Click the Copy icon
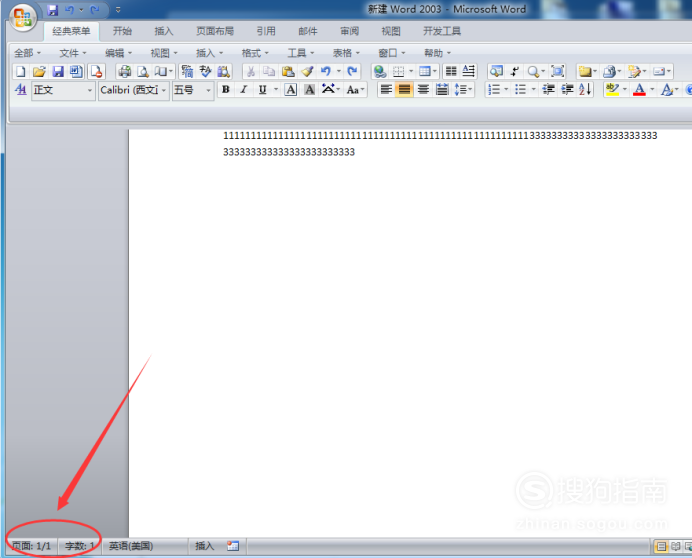 coord(269,71)
